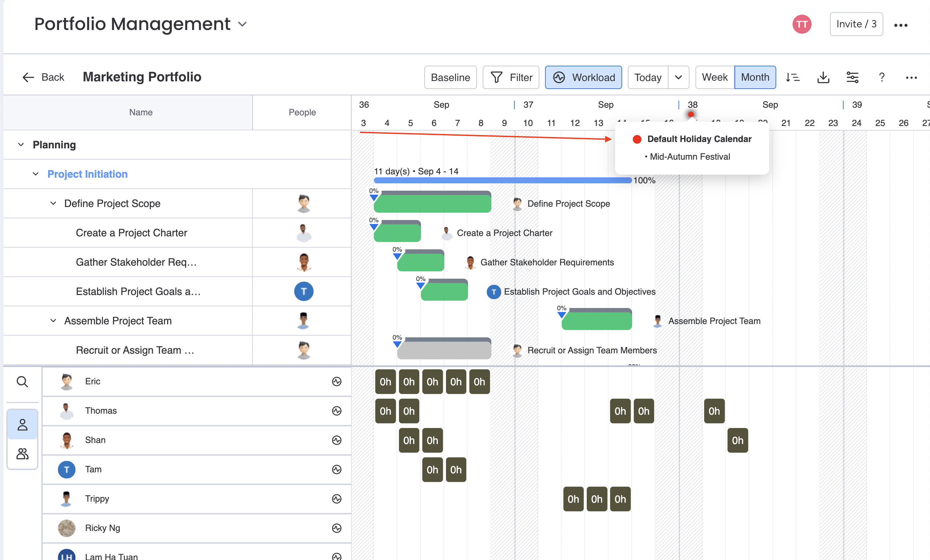This screenshot has height=560, width=930.
Task: Click the Baseline icon to view baseline
Action: 450,76
